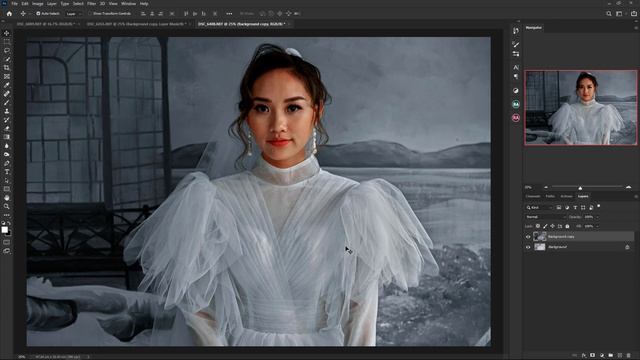Click the foreground color swatch
The width and height of the screenshot is (640, 360).
click(4, 230)
